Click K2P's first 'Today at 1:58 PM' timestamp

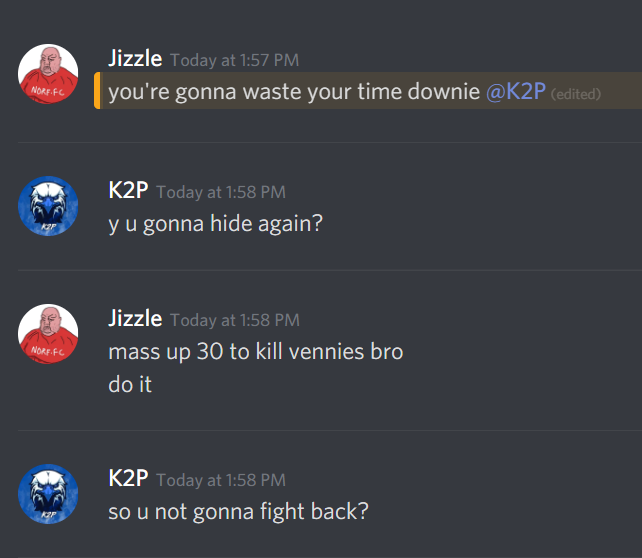[221, 192]
